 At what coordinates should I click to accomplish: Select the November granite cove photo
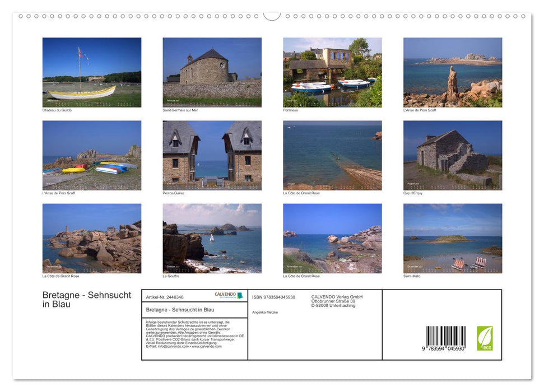(x=332, y=239)
